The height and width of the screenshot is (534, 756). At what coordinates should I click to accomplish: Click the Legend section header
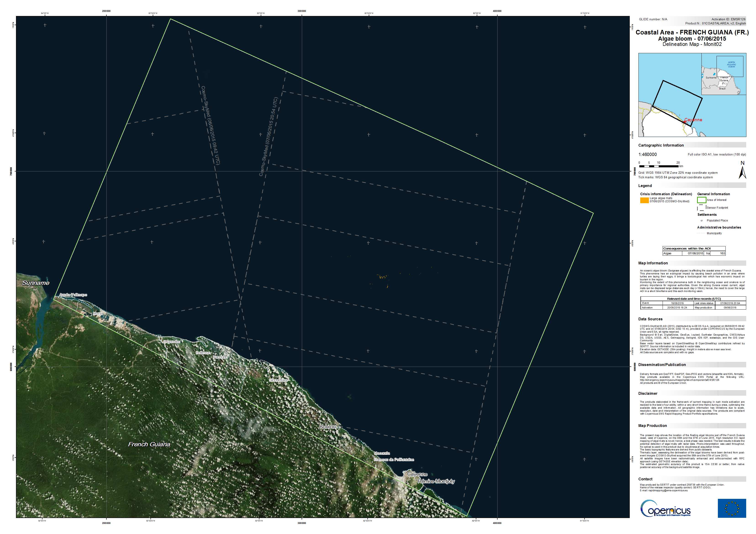(645, 186)
